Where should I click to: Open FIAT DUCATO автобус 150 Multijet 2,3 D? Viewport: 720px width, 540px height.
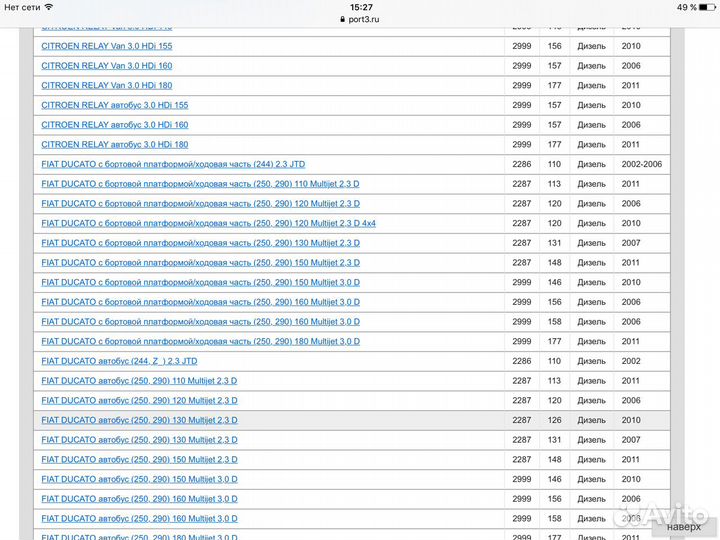point(139,459)
